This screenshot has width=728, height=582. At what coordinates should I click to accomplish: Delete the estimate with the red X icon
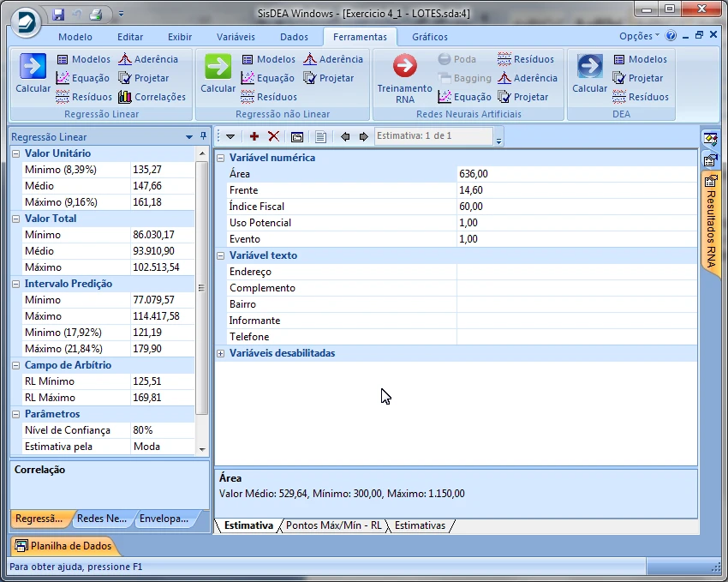pos(274,136)
